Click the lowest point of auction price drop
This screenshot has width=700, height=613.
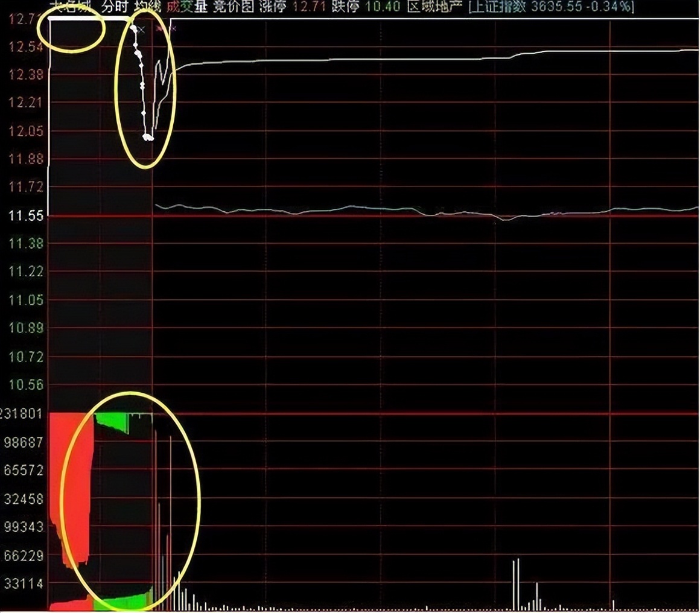[x=148, y=138]
